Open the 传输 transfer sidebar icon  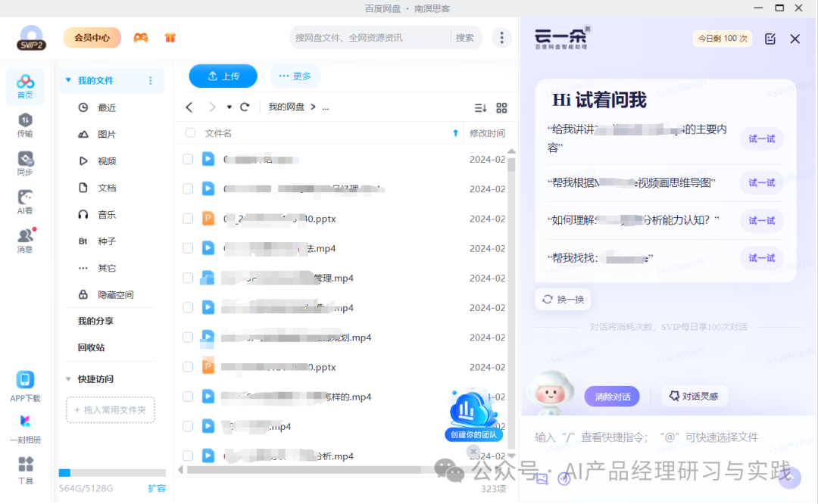pos(25,125)
